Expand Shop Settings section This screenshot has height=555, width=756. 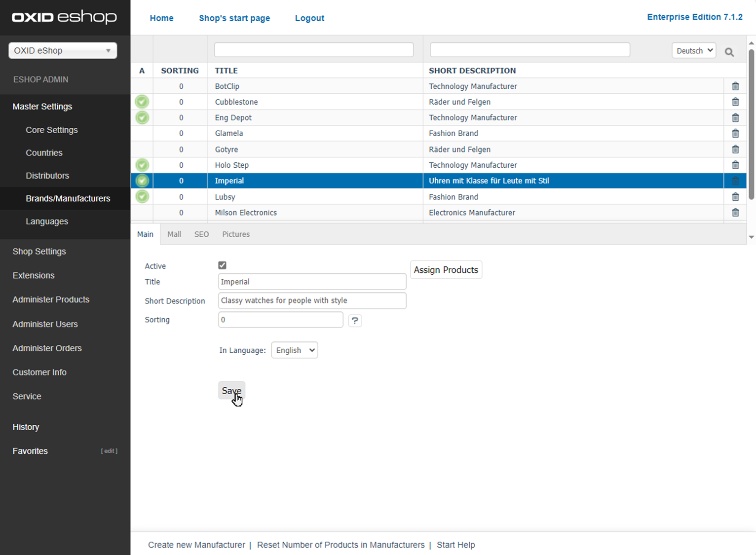click(x=39, y=252)
